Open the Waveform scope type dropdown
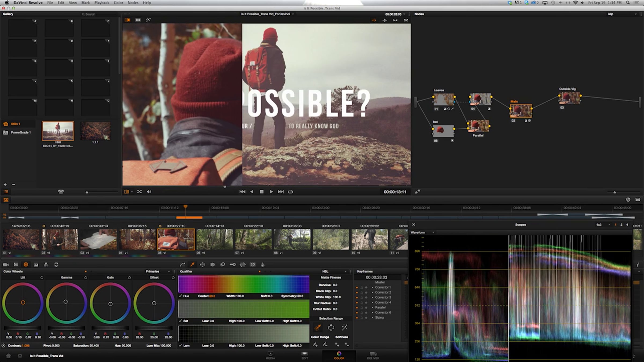 (x=422, y=232)
